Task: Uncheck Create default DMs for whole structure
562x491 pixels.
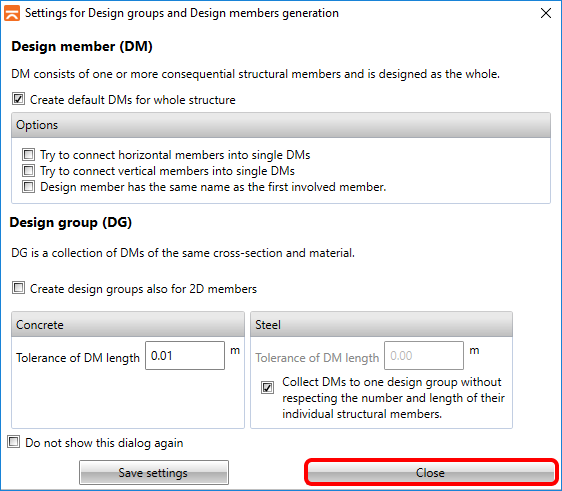Action: pos(18,99)
